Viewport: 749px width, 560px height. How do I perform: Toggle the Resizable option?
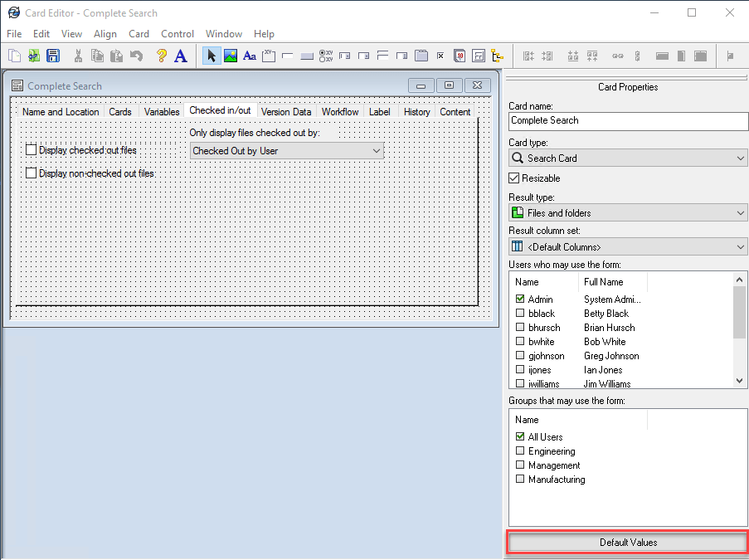tap(514, 178)
